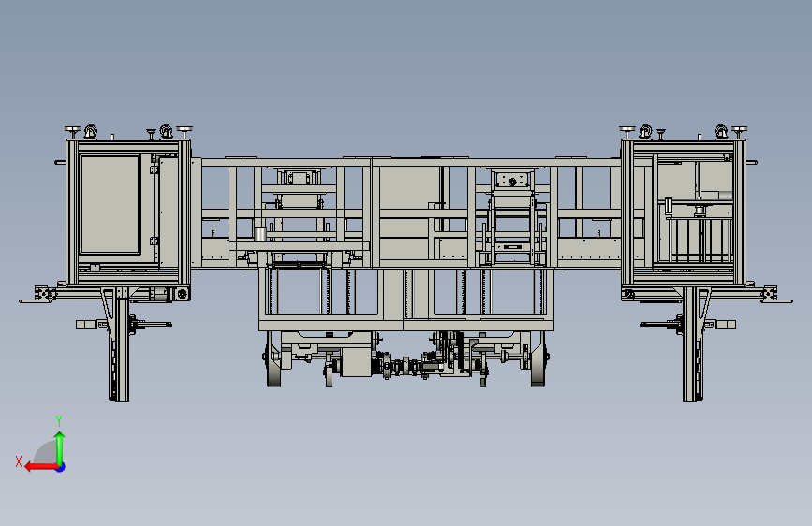Select the left vertical support column
This screenshot has height=526, width=812.
(120, 344)
